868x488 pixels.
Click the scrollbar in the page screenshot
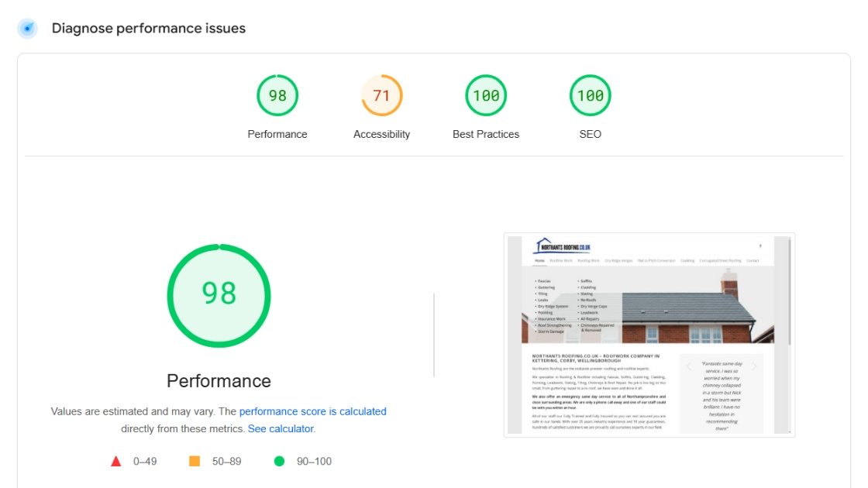point(790,294)
